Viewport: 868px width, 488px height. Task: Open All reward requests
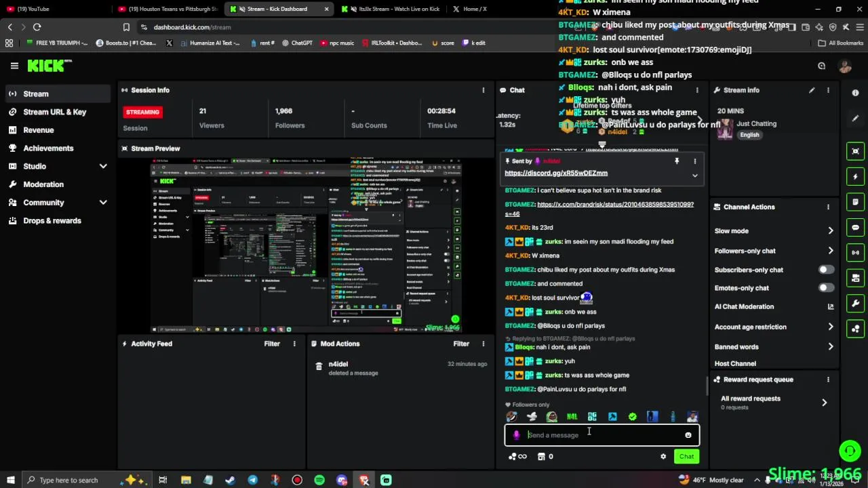(774, 402)
